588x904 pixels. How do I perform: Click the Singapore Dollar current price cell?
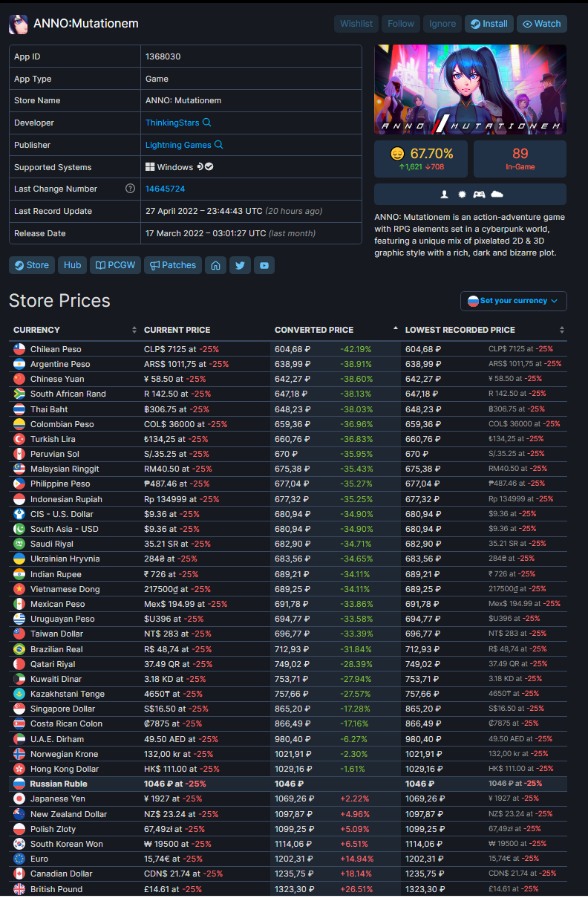[205, 709]
